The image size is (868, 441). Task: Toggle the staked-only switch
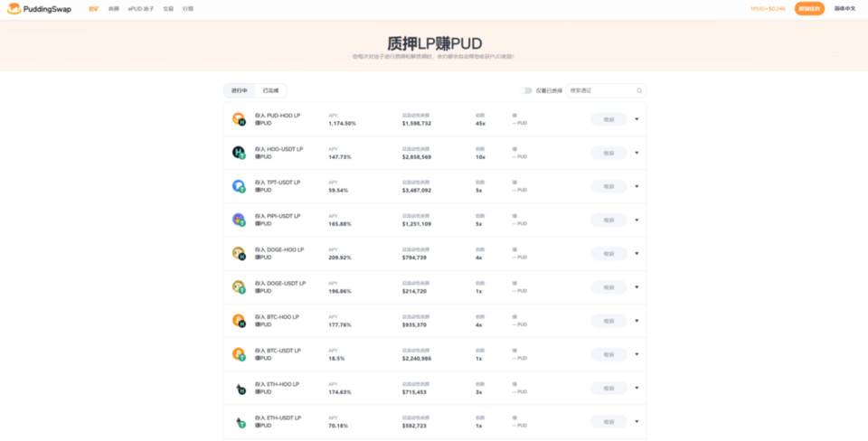point(526,90)
